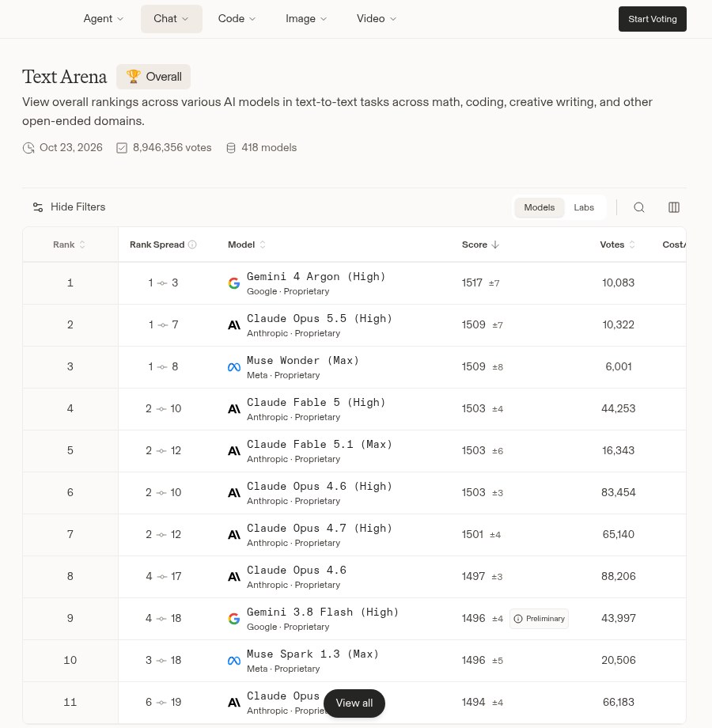Click the Cost column header
712x728 pixels.
click(x=674, y=245)
